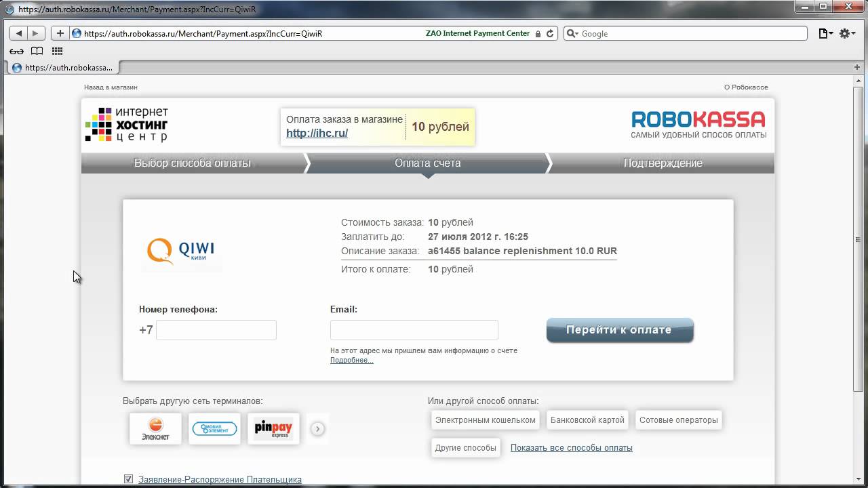Click the vertical scrollbar thumb
Image resolution: width=868 pixels, height=488 pixels.
[858, 239]
